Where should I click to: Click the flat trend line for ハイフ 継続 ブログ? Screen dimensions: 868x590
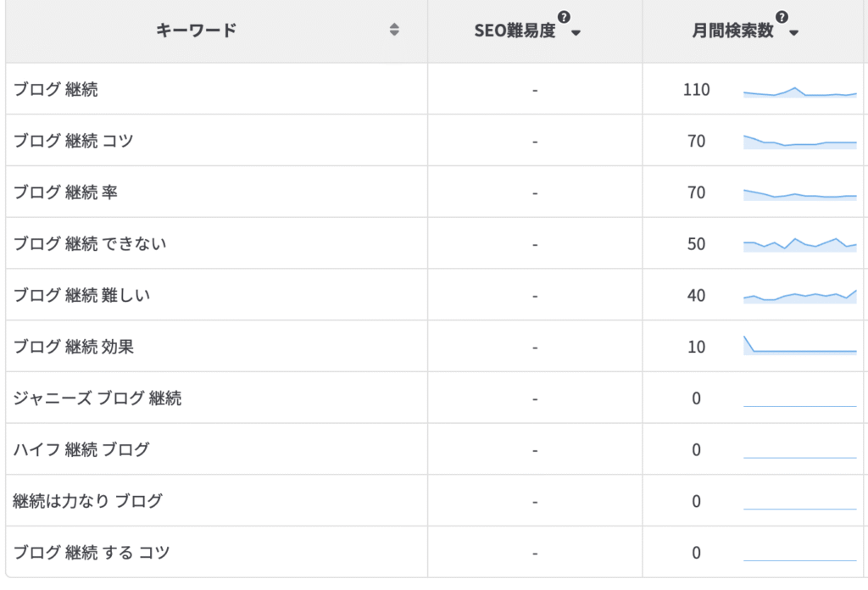click(800, 458)
